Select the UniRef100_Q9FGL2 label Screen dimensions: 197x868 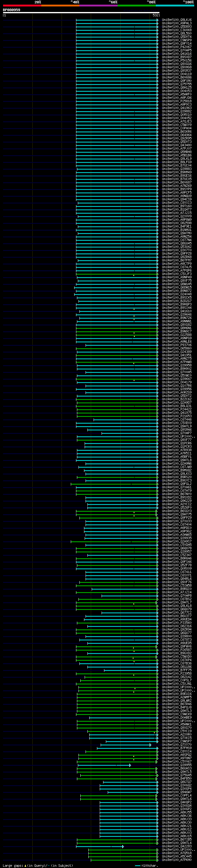click(x=177, y=484)
